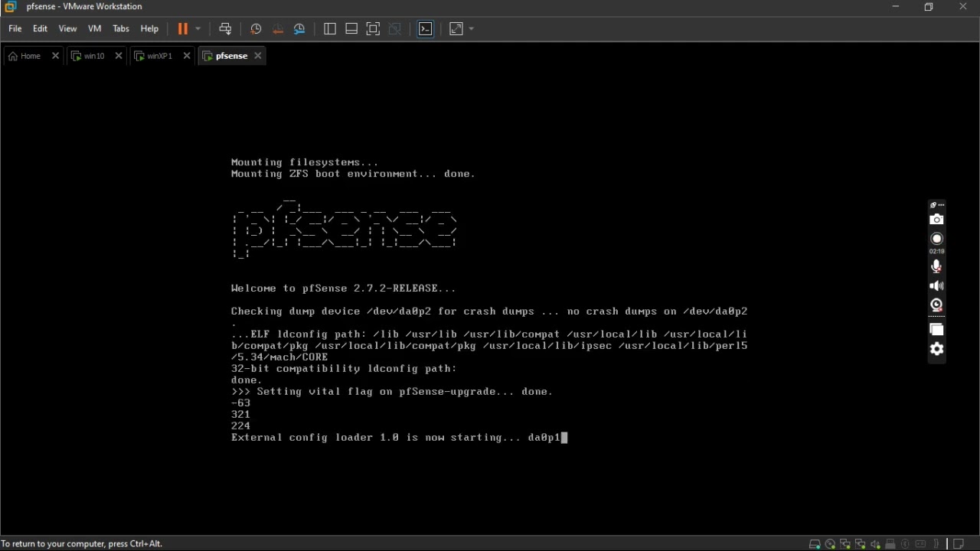Click the recorder panel more options dots

(941, 205)
